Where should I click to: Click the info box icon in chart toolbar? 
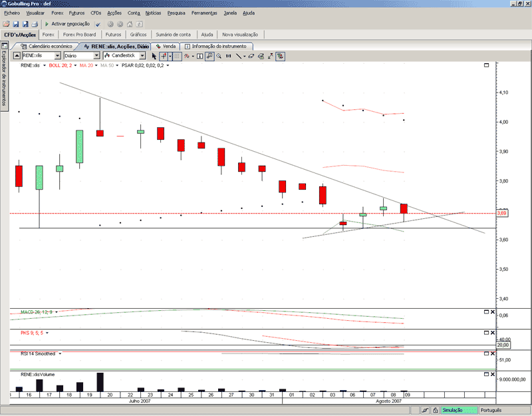tap(200, 56)
